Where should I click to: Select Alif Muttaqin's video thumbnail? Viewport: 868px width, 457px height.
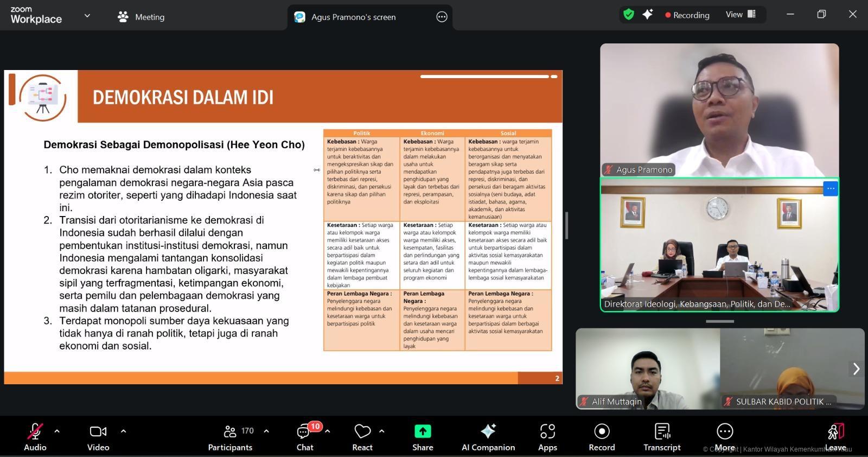[x=648, y=369]
